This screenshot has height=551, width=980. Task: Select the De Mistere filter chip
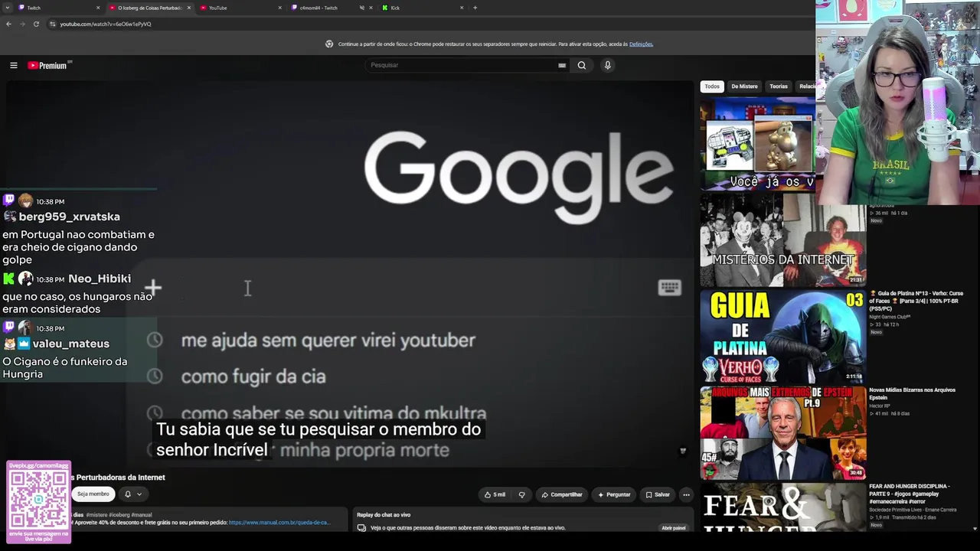(744, 86)
